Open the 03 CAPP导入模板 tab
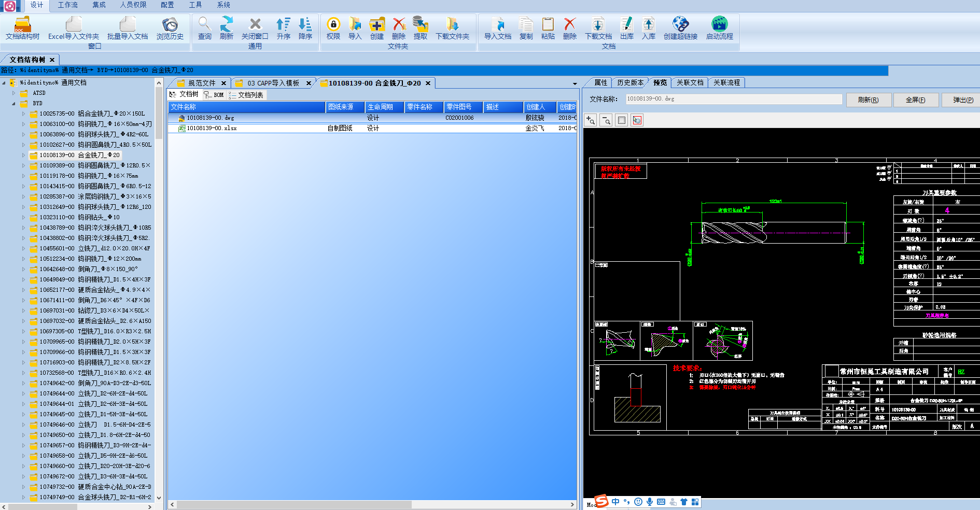 click(273, 83)
